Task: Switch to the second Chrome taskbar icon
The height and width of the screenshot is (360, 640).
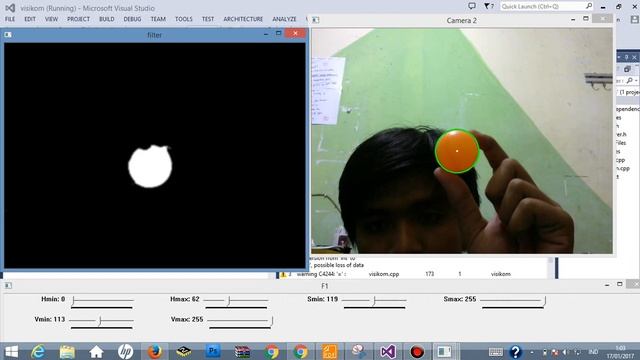Action: (300, 352)
